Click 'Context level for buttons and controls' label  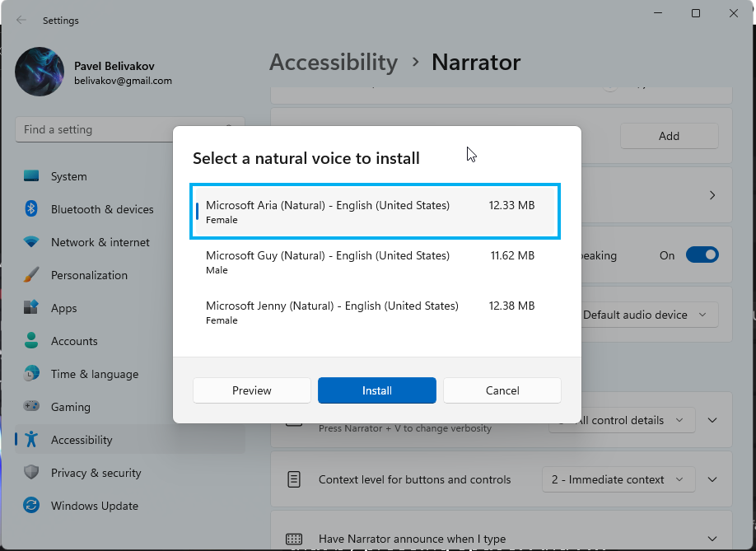click(x=414, y=479)
